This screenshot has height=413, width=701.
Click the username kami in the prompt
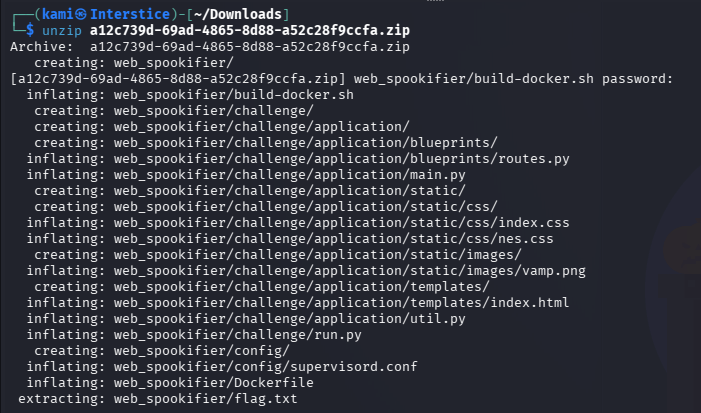click(x=58, y=14)
